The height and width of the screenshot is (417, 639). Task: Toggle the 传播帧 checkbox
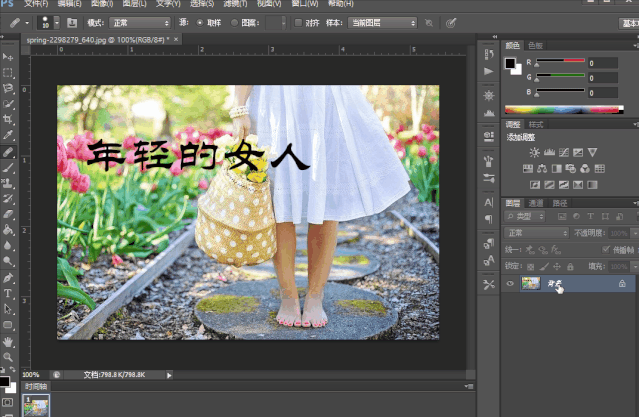606,249
